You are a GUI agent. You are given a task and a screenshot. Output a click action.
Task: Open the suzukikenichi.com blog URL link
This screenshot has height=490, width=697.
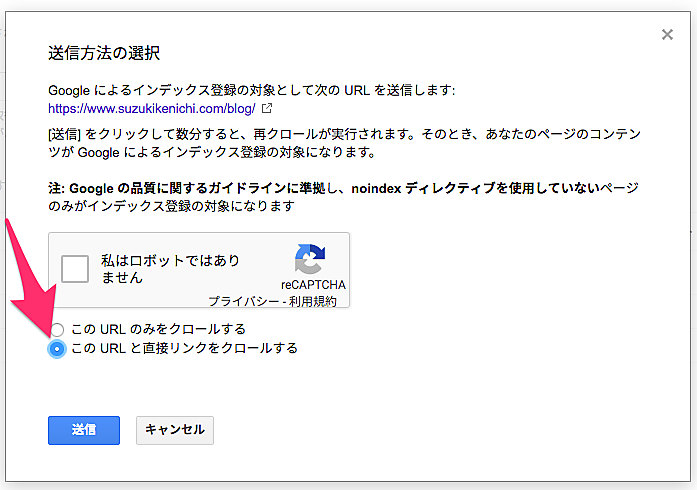pyautogui.click(x=151, y=108)
